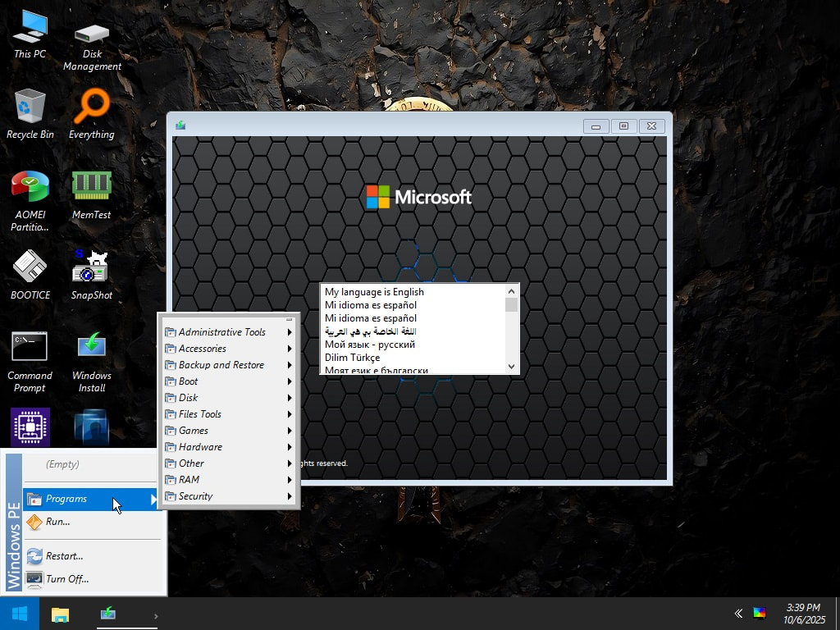Open the Recycle Bin
The image size is (840, 630).
(30, 107)
